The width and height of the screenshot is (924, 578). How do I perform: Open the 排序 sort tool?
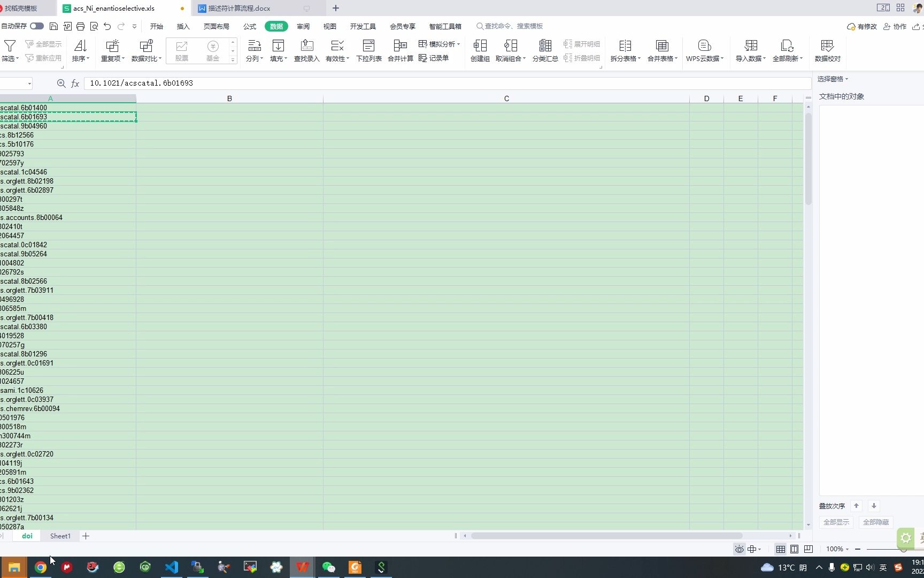(80, 51)
